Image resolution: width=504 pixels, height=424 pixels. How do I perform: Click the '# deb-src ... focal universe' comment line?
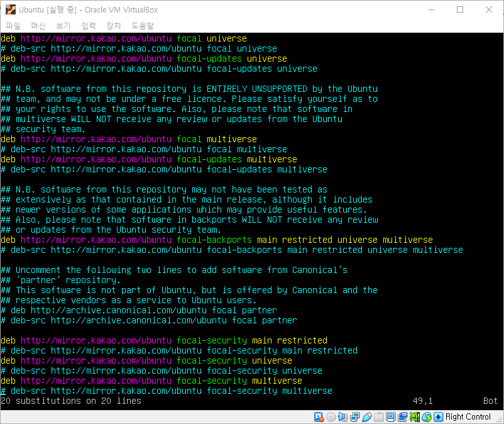[x=139, y=48]
